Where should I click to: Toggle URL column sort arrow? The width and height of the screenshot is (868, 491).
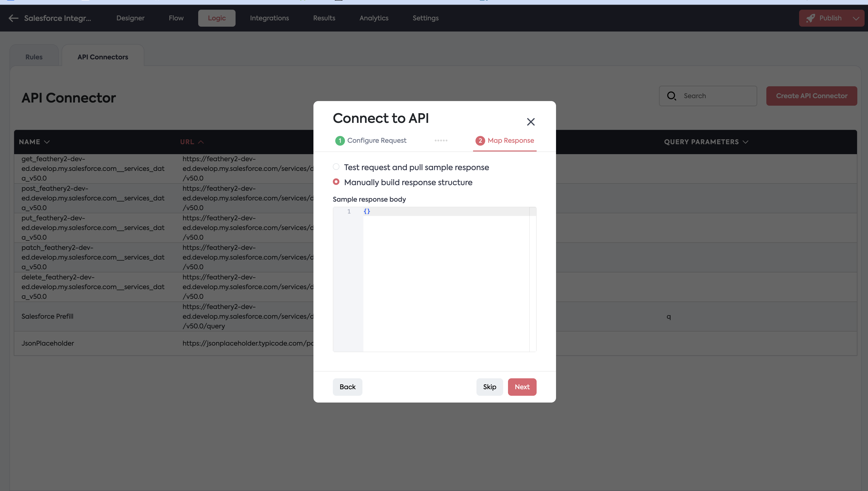click(x=201, y=142)
